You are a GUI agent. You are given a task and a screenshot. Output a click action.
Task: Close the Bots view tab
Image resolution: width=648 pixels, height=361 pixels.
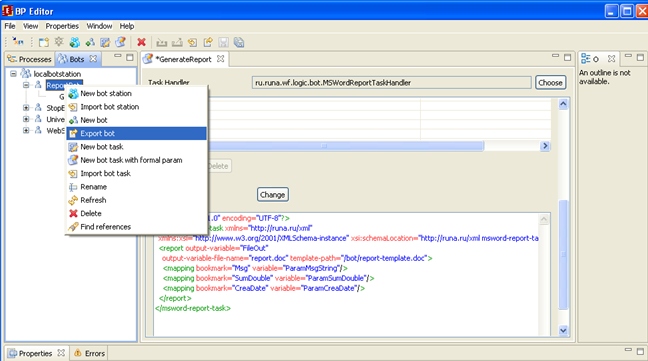click(x=93, y=59)
